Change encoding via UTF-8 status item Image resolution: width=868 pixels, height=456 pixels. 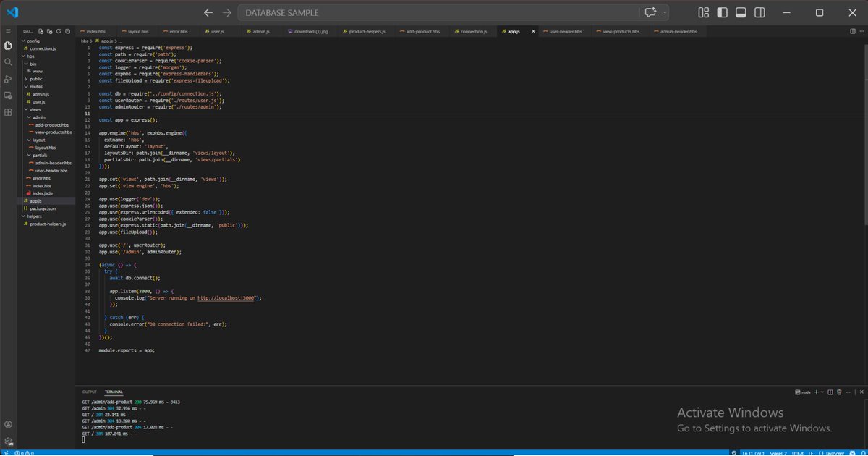[x=797, y=452]
